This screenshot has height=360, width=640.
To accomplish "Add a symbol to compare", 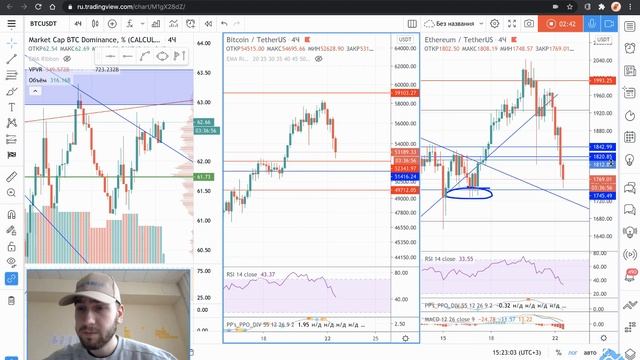I will [x=112, y=24].
